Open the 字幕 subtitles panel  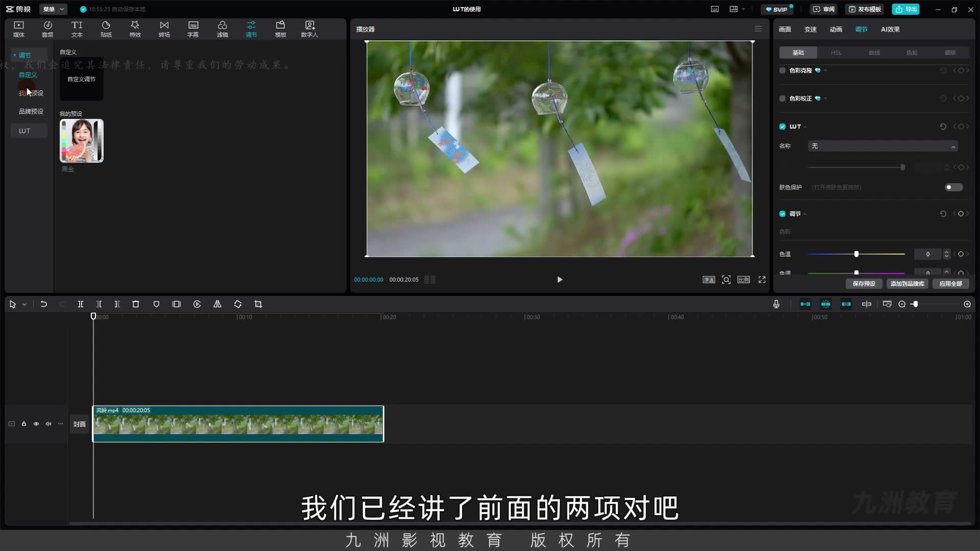click(x=193, y=29)
